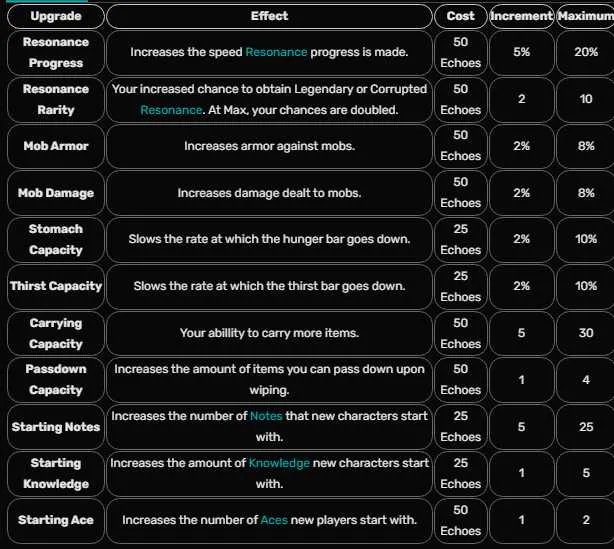The width and height of the screenshot is (614, 549).
Task: Select the Resonance Rarity upgrade cell
Action: tap(56, 99)
